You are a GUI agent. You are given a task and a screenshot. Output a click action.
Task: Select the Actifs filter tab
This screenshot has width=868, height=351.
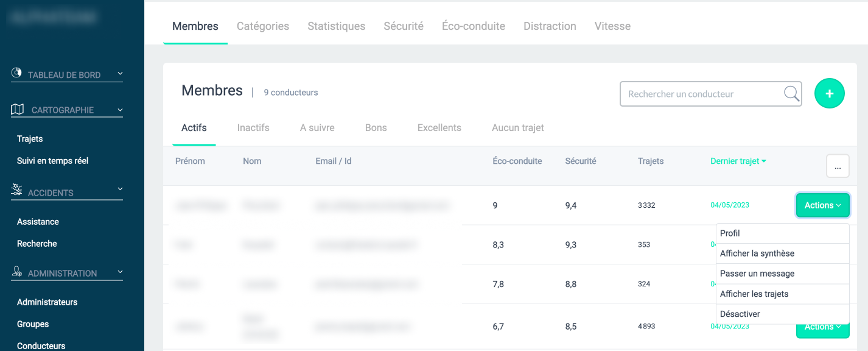194,128
